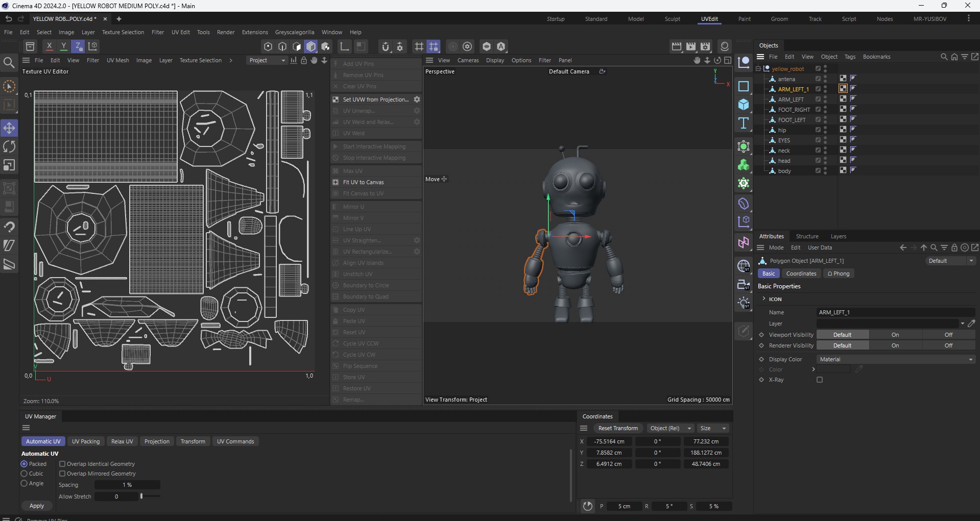Enable Overlap Mirrored Geometry checkbox
The height and width of the screenshot is (521, 980).
[62, 474]
